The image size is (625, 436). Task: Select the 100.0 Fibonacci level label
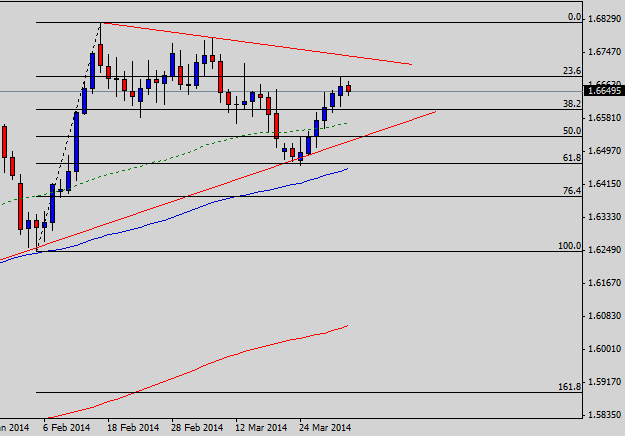tap(570, 246)
